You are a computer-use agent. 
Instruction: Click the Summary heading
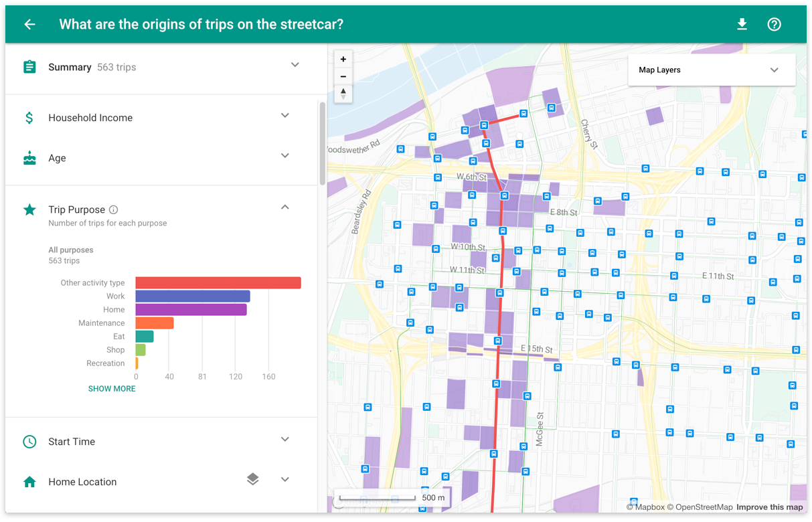(70, 67)
